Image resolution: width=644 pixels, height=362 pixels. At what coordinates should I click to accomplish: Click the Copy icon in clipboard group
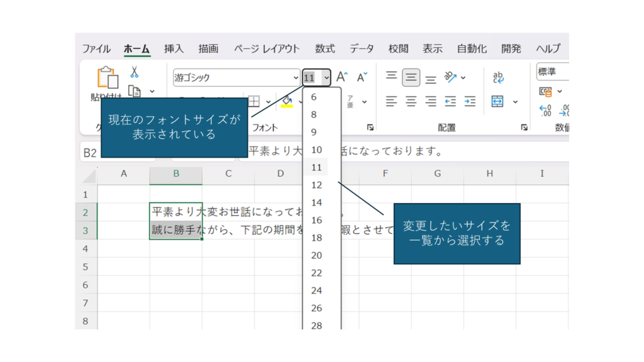coord(134,91)
